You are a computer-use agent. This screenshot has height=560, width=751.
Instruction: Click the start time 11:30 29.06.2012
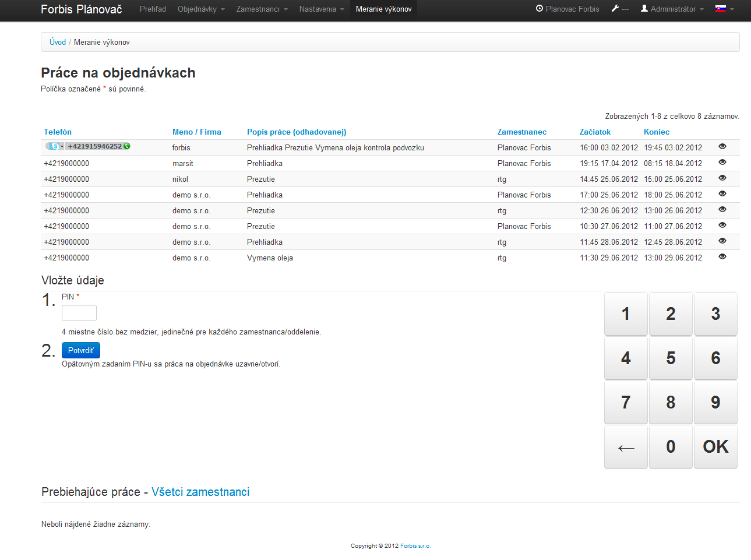[x=609, y=258]
